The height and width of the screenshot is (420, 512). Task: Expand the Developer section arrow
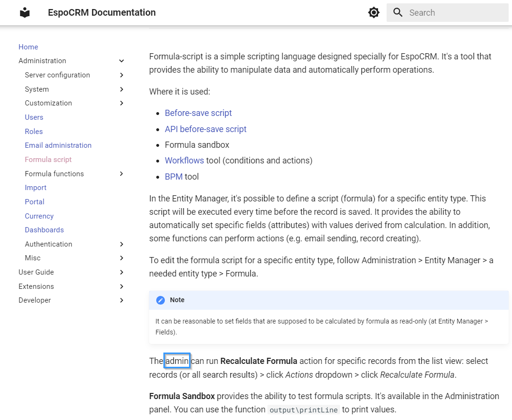[x=122, y=300]
